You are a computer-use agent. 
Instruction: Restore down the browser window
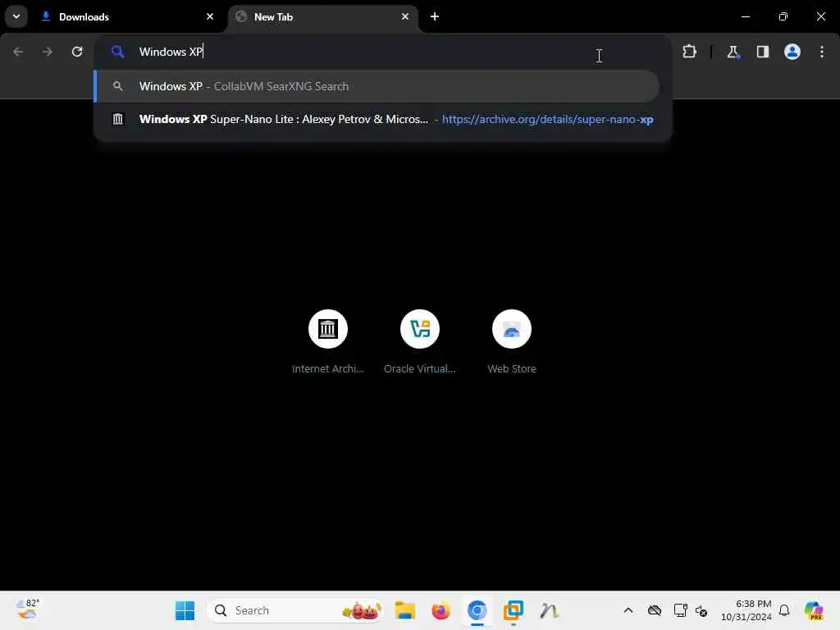coord(783,16)
